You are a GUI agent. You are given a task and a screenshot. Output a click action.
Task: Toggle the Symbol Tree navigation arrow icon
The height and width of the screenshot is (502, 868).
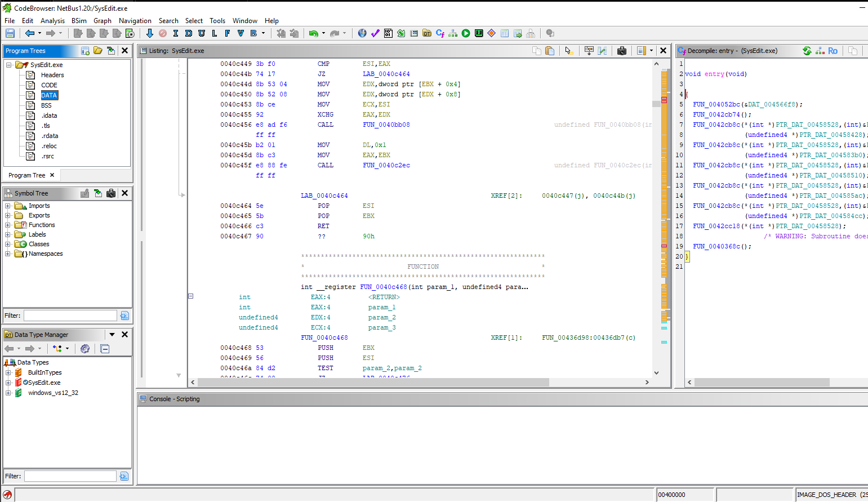[x=98, y=193]
